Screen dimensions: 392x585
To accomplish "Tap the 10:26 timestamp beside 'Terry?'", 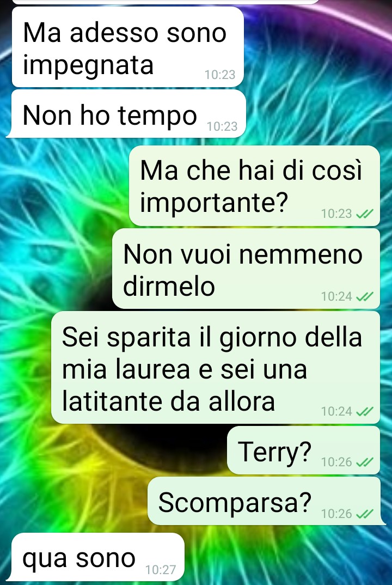I will point(336,462).
